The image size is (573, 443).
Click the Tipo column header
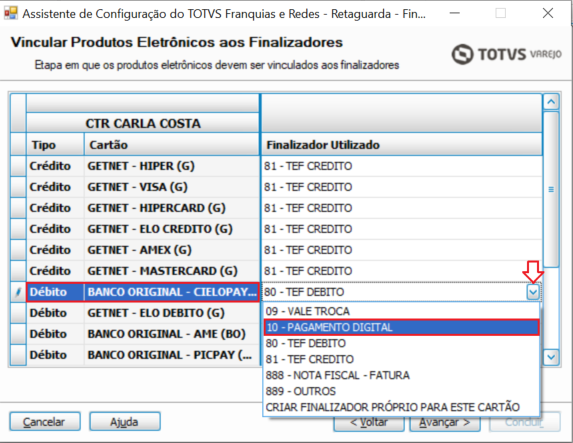(55, 145)
